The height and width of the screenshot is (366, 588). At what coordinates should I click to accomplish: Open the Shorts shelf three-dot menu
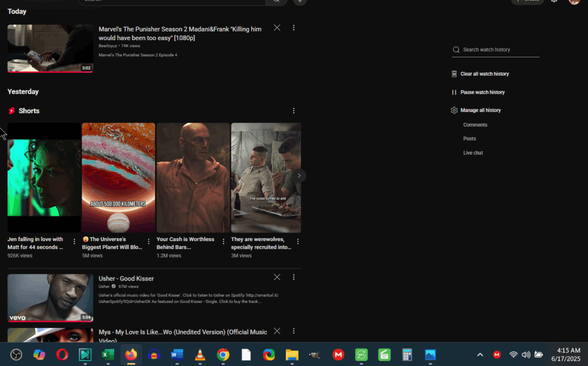point(293,111)
